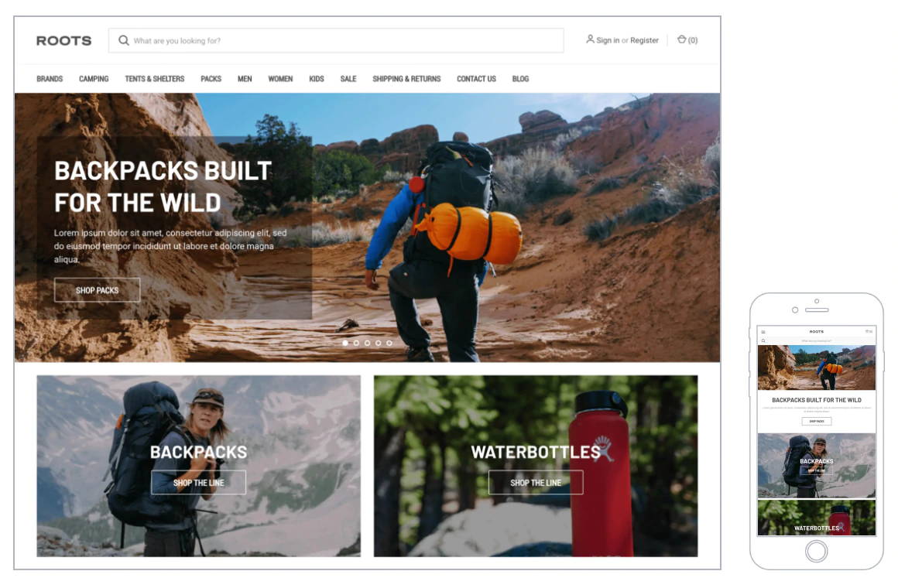Open the Camping menu

tap(94, 79)
